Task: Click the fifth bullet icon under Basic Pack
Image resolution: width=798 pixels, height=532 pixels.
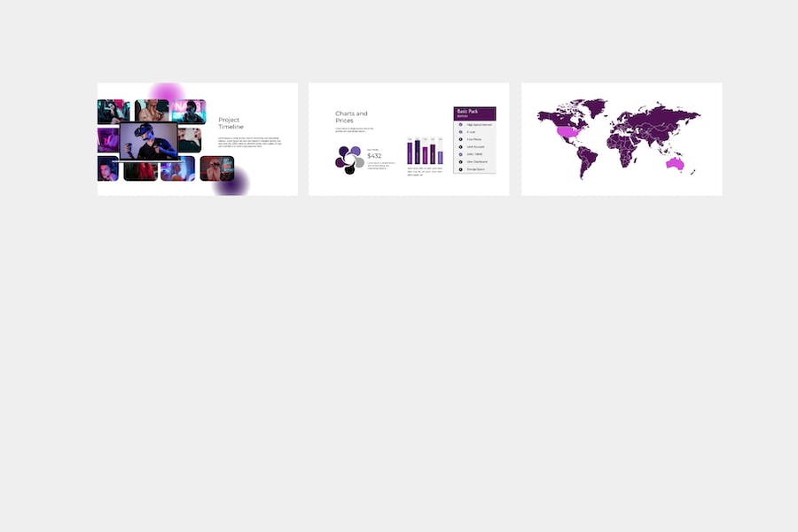Action: pos(460,154)
